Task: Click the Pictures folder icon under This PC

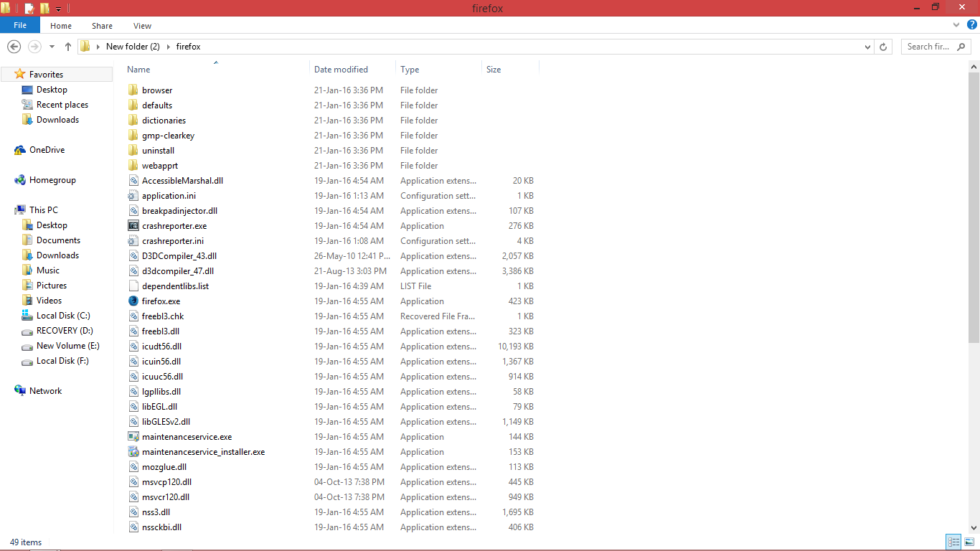Action: pos(27,286)
